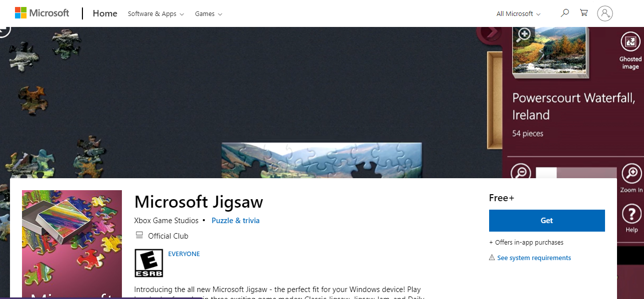644x299 pixels.
Task: Click the Official Club icon
Action: point(139,236)
